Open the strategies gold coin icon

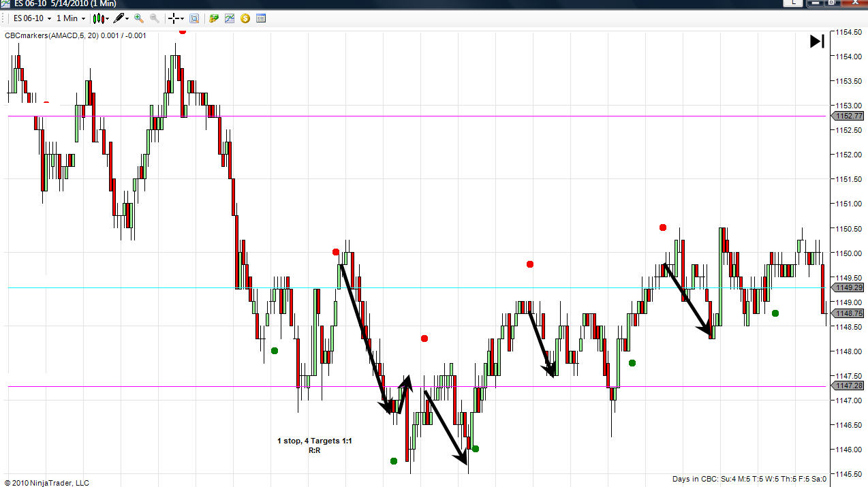(x=245, y=18)
